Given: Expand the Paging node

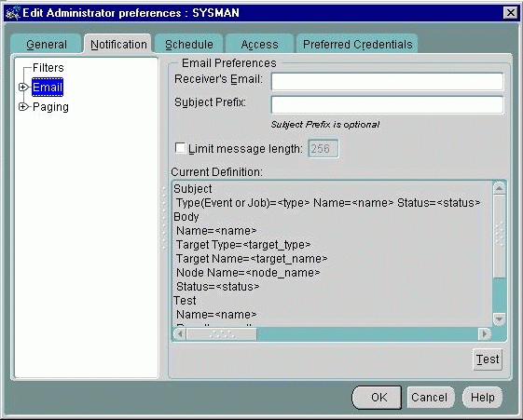Looking at the screenshot, I should [x=23, y=107].
